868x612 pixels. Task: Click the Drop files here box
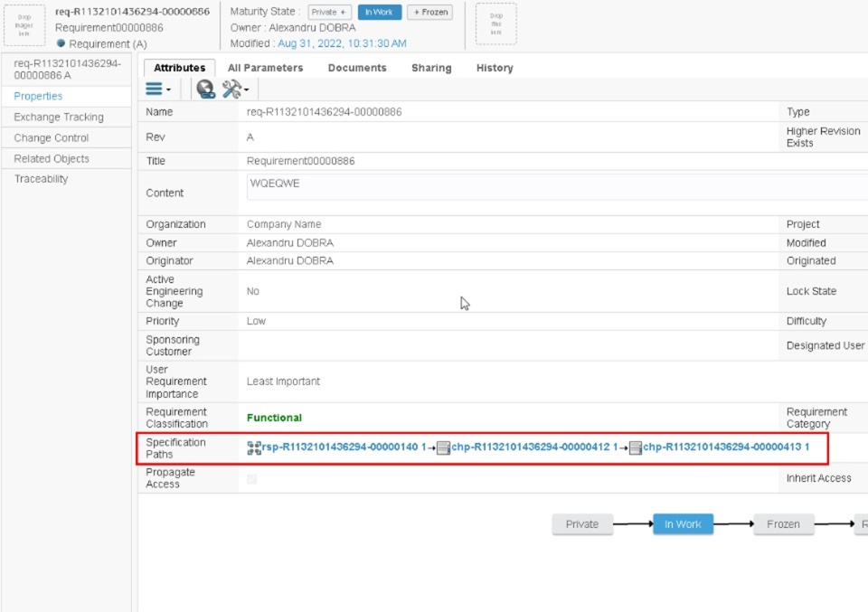(x=496, y=23)
